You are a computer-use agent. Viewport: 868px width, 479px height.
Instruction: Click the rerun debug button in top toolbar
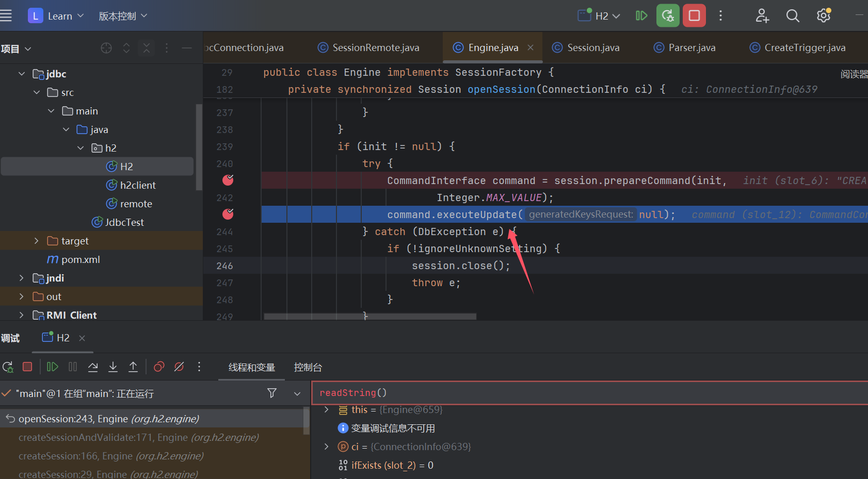(668, 15)
